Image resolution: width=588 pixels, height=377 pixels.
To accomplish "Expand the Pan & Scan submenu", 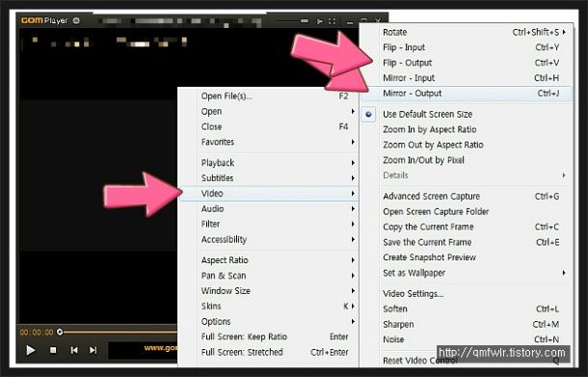I will tap(269, 276).
